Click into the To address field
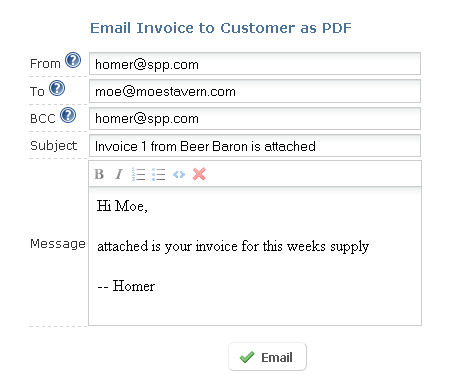The height and width of the screenshot is (384, 463). tap(255, 91)
